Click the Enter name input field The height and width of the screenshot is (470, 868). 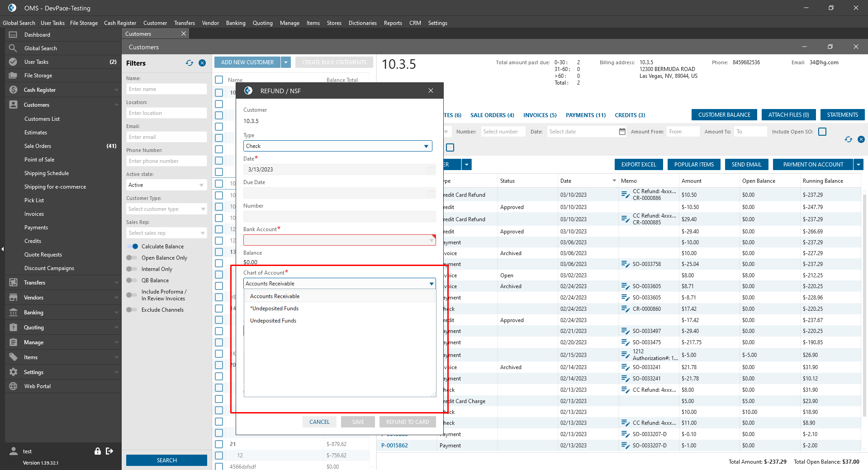166,89
